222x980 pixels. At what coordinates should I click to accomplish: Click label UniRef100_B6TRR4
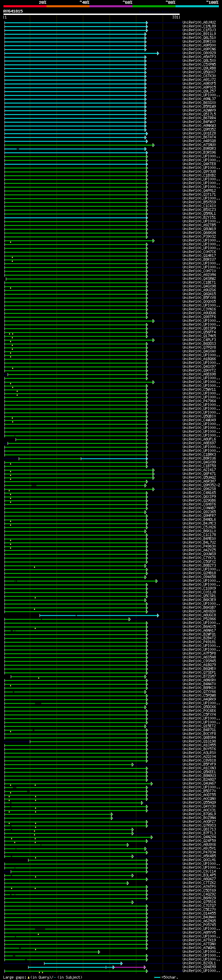click(x=199, y=118)
